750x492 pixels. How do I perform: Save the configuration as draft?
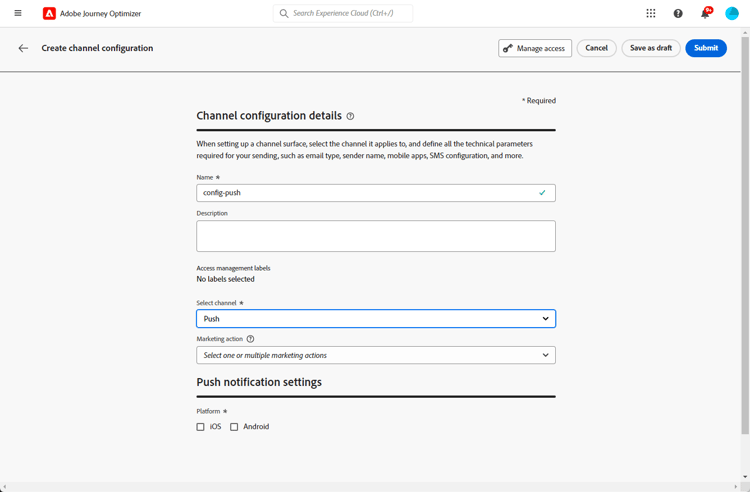(x=651, y=48)
